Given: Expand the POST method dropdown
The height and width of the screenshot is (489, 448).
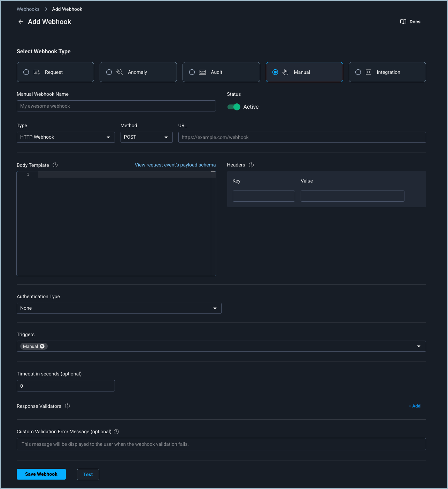Looking at the screenshot, I should pyautogui.click(x=146, y=137).
